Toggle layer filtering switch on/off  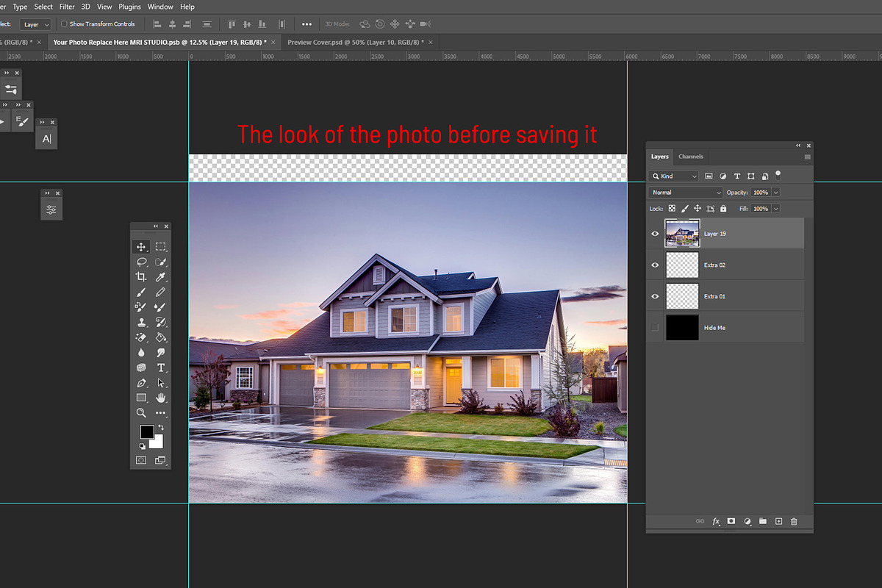pyautogui.click(x=778, y=175)
